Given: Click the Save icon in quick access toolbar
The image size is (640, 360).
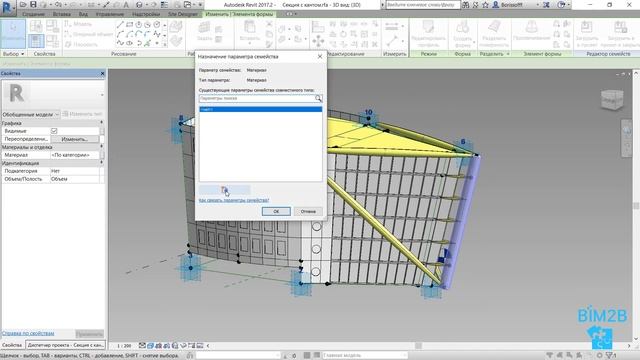Looking at the screenshot, I should [x=33, y=4].
